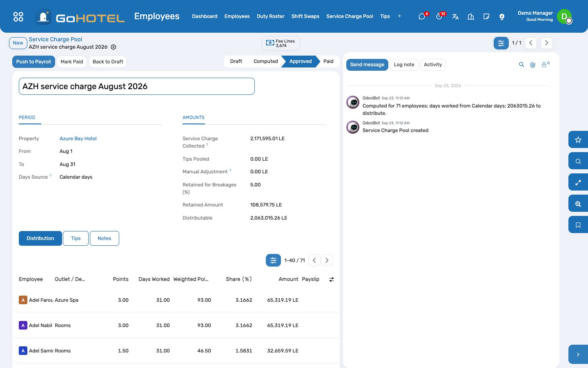Click the expand fullscreen side button
Screen dimensions: 588x368
[x=578, y=182]
